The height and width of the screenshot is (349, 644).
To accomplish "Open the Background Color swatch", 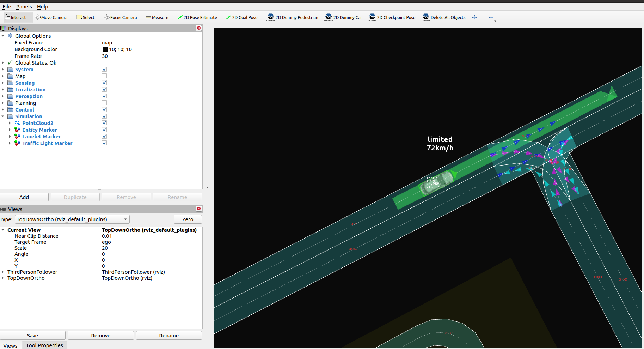I will [x=105, y=49].
